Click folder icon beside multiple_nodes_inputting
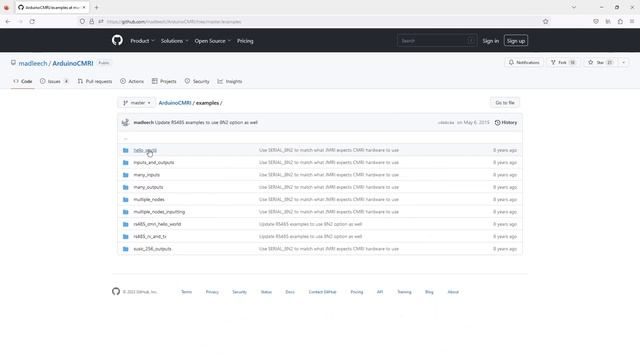 pyautogui.click(x=126, y=212)
